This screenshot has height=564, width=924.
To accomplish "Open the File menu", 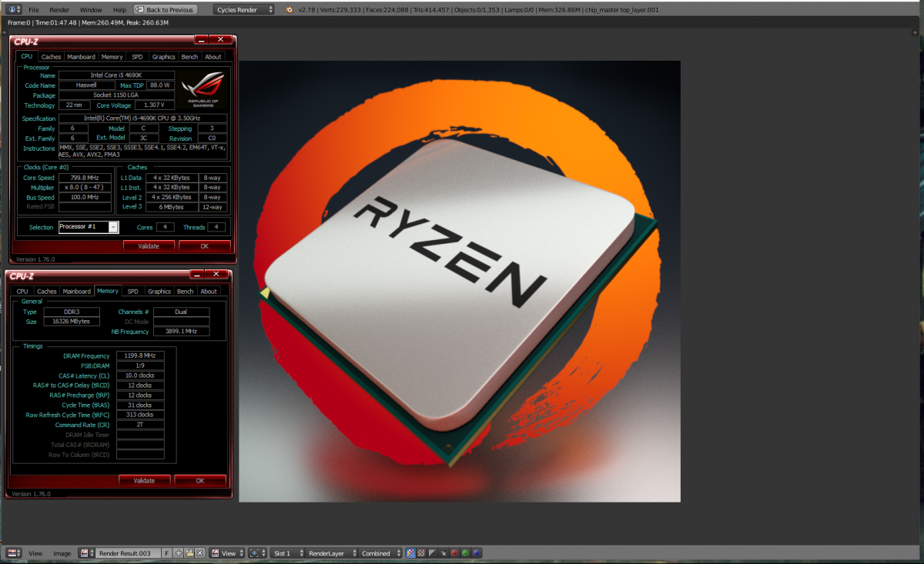I will pyautogui.click(x=33, y=10).
